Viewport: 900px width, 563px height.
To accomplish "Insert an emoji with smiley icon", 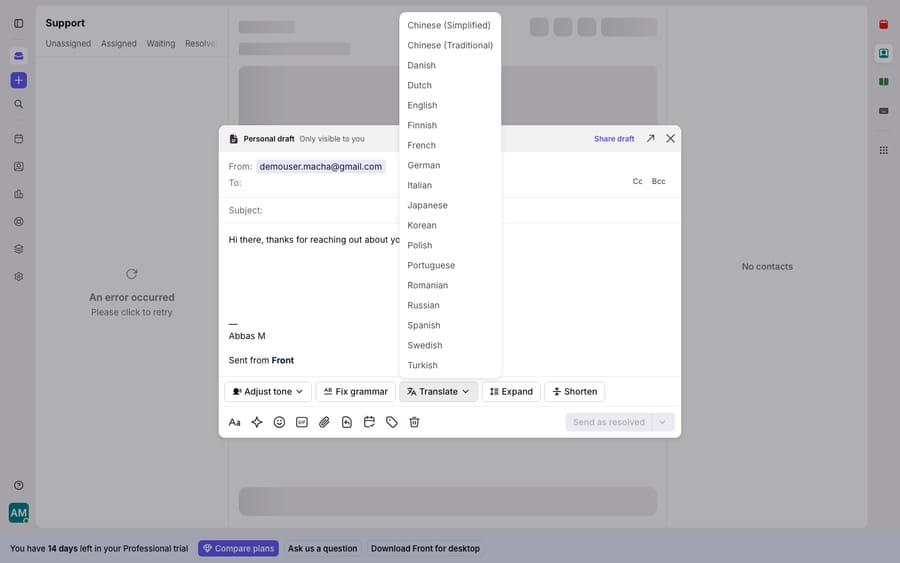I will 279,422.
